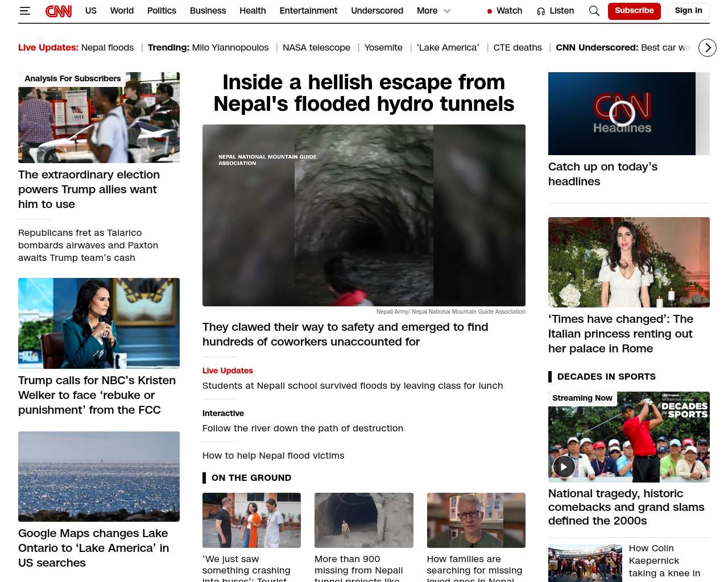Open the 'Lake America' trending link
The height and width of the screenshot is (582, 728).
coord(448,48)
